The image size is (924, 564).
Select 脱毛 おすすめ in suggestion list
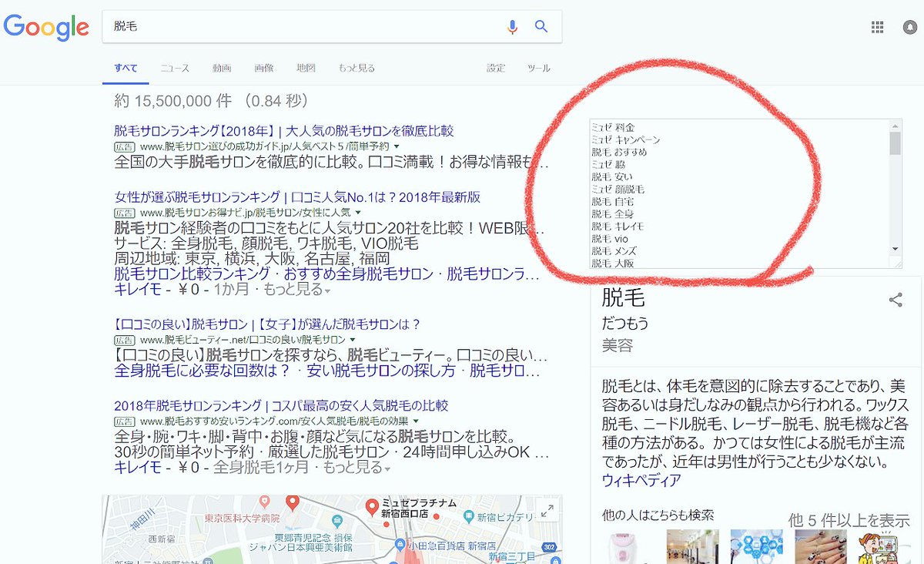coord(619,152)
